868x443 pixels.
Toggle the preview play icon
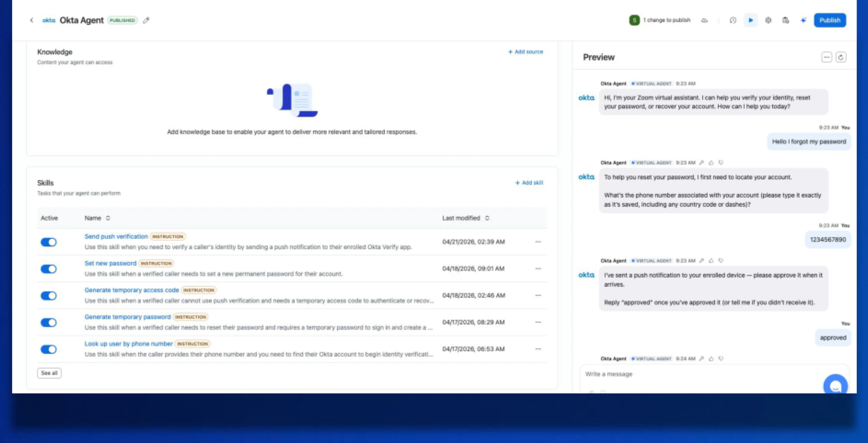click(750, 20)
